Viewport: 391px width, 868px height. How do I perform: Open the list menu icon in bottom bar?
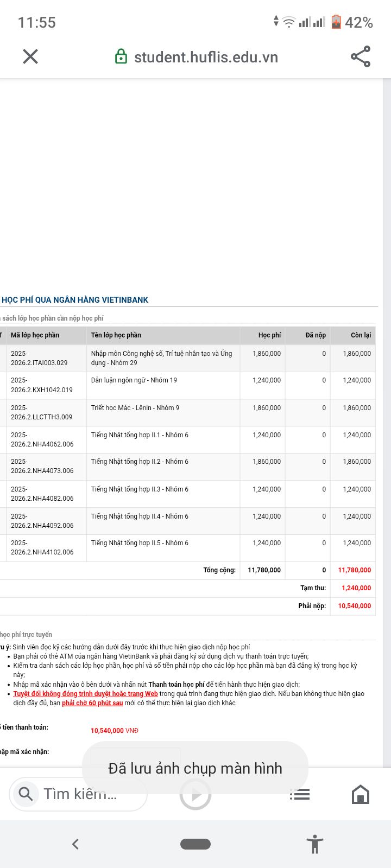coord(300,794)
